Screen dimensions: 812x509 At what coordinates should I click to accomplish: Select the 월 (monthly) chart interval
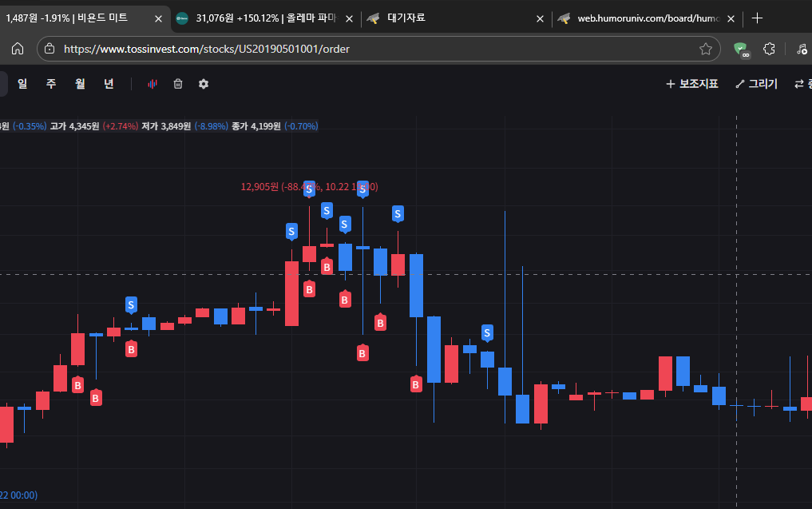coord(80,84)
